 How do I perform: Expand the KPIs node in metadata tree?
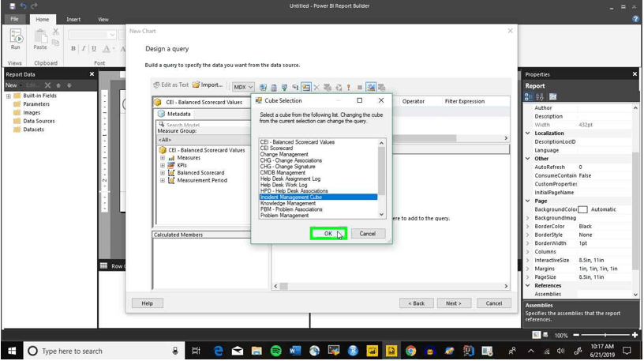tap(163, 165)
